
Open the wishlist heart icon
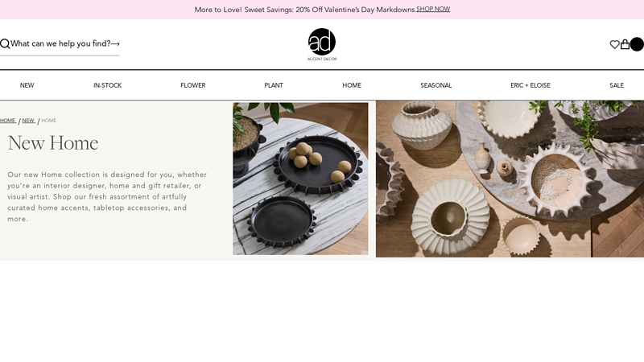614,44
